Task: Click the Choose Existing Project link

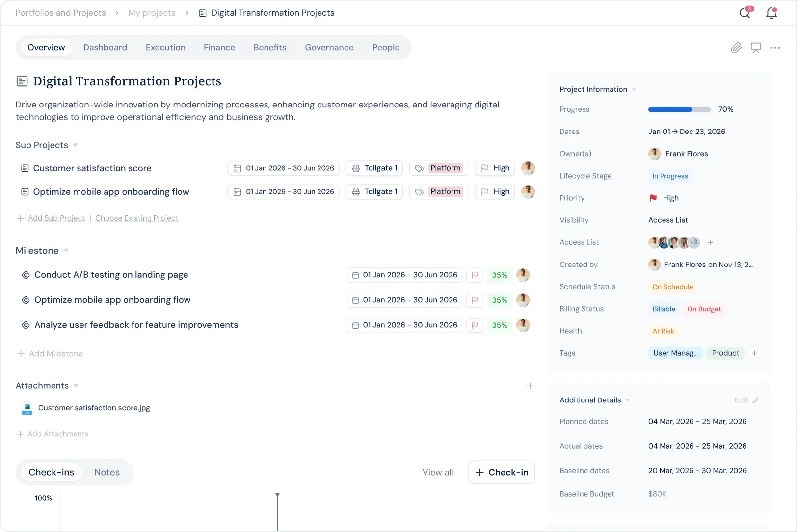Action: [x=137, y=218]
